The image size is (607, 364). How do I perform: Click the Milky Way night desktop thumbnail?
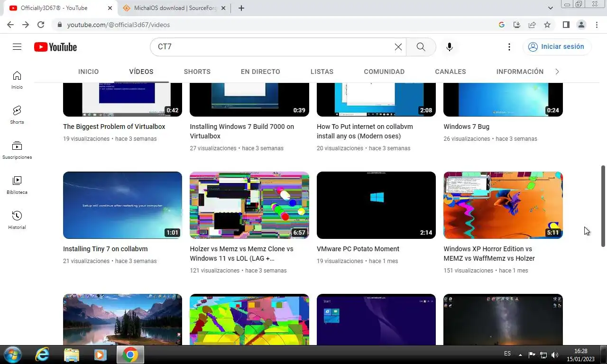point(503,319)
